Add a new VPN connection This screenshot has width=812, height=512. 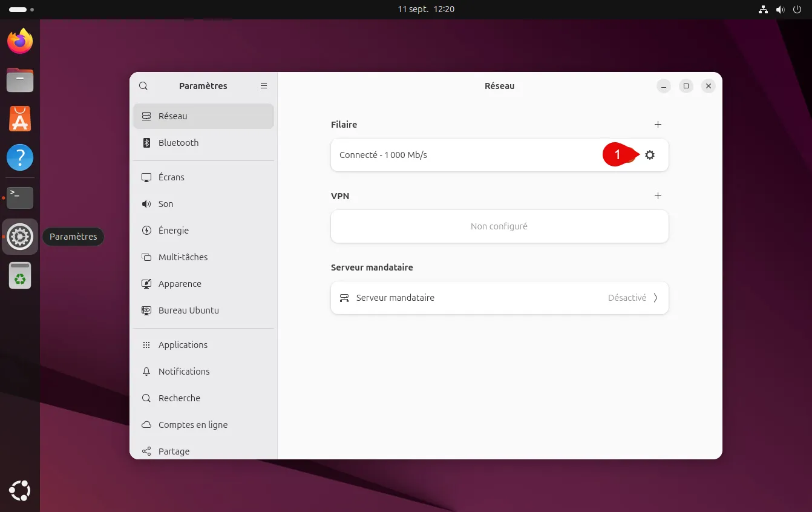click(658, 196)
